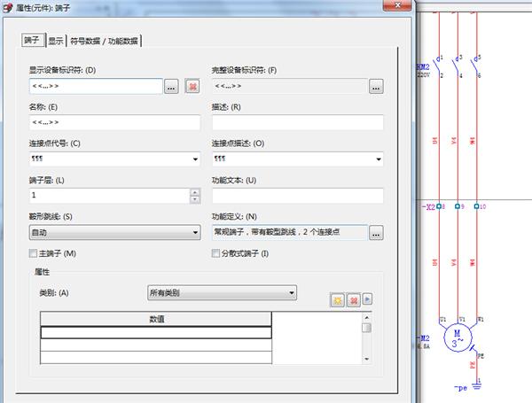Click the property table vertical scrollbar down arrow
The image size is (532, 403).
367,359
